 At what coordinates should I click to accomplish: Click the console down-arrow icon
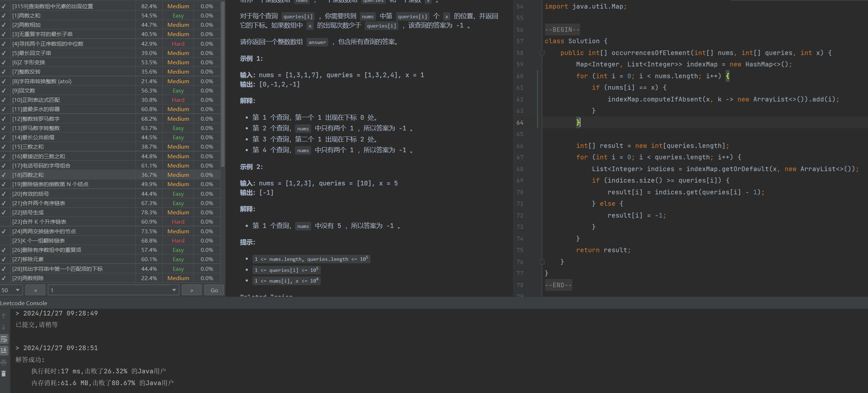pyautogui.click(x=4, y=327)
